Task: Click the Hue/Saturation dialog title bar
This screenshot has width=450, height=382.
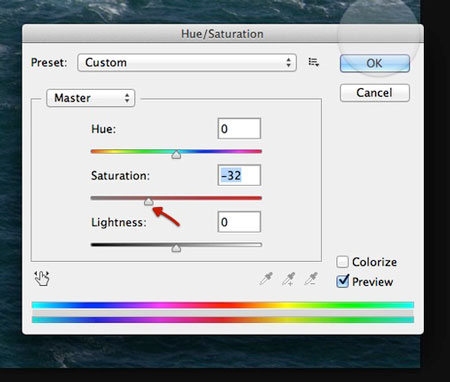Action: point(223,34)
